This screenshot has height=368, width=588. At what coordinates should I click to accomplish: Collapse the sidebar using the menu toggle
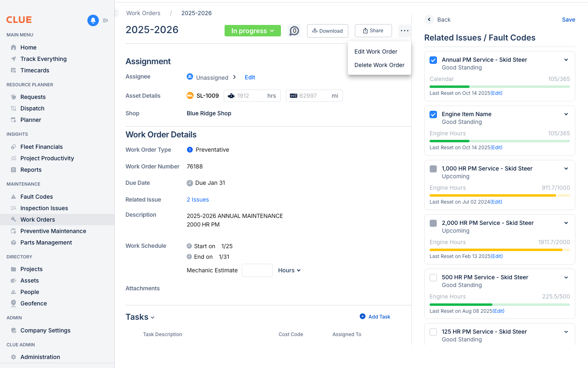coord(105,20)
